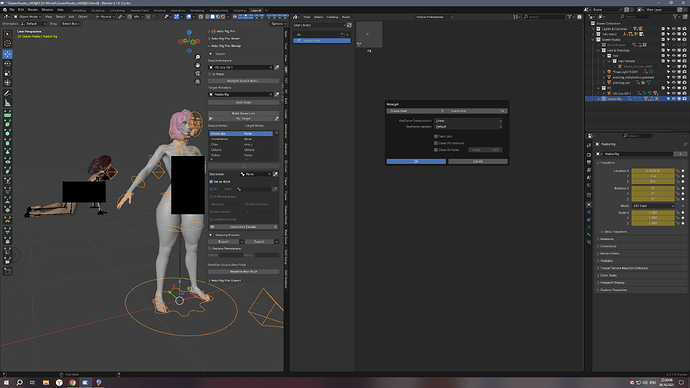Select the Scale tool in viewport toolbar
690x388 pixels.
coord(7,73)
